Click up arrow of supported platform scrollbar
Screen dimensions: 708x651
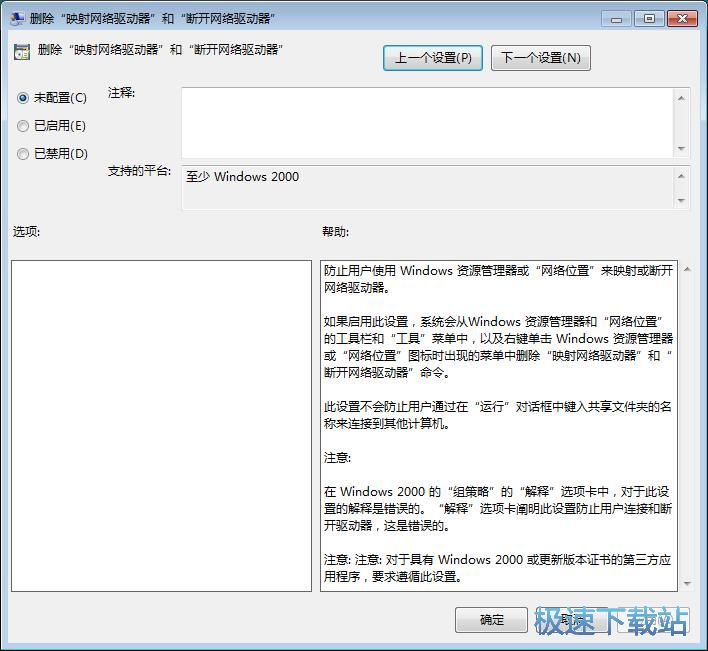pyautogui.click(x=681, y=176)
